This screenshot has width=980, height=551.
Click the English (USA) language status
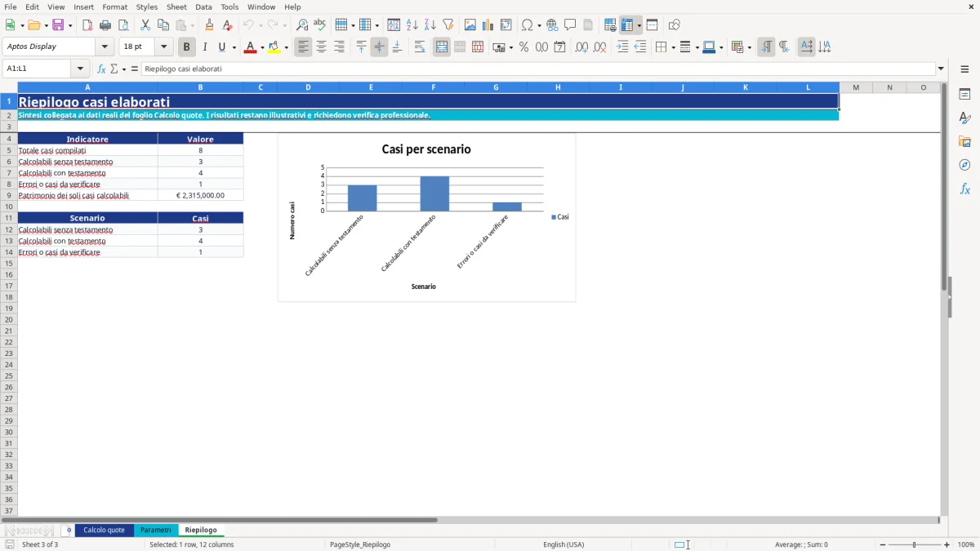pyautogui.click(x=563, y=544)
